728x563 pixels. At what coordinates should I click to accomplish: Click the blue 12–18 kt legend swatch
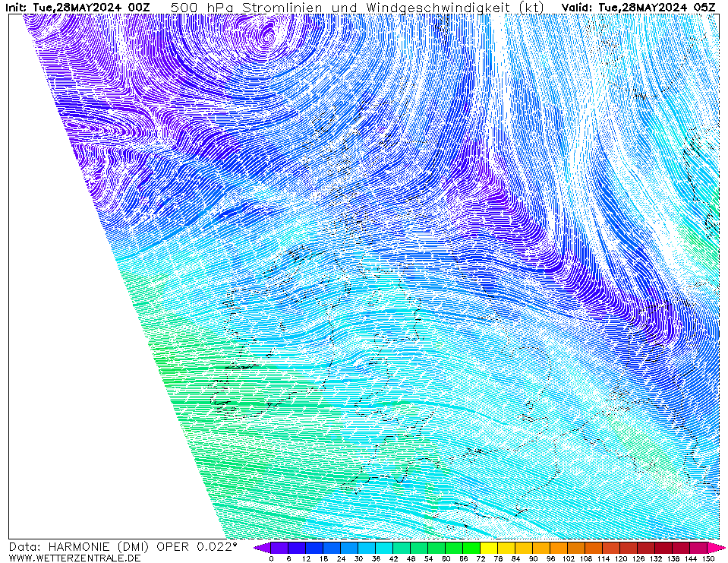click(x=314, y=548)
